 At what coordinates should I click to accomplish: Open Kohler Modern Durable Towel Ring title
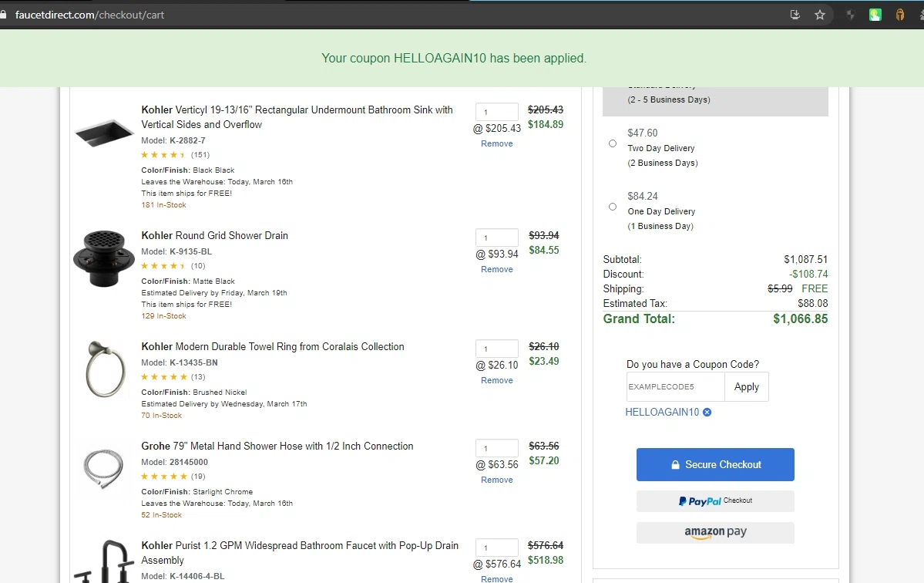point(273,346)
